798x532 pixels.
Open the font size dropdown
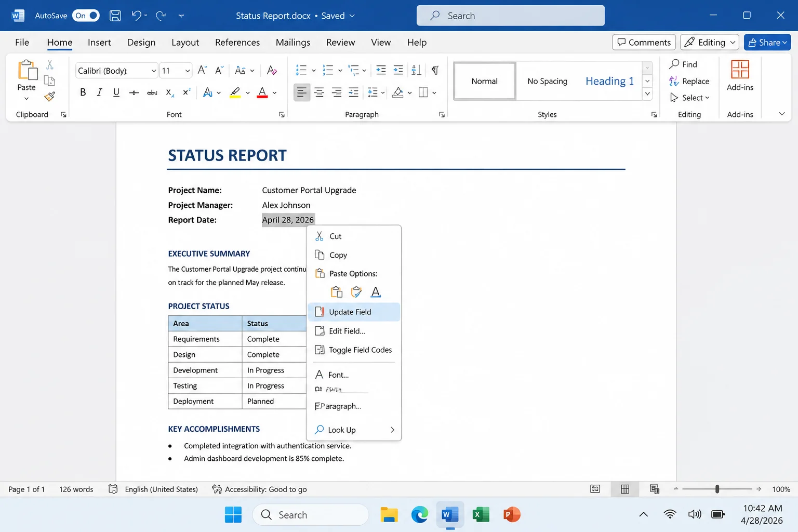(188, 71)
